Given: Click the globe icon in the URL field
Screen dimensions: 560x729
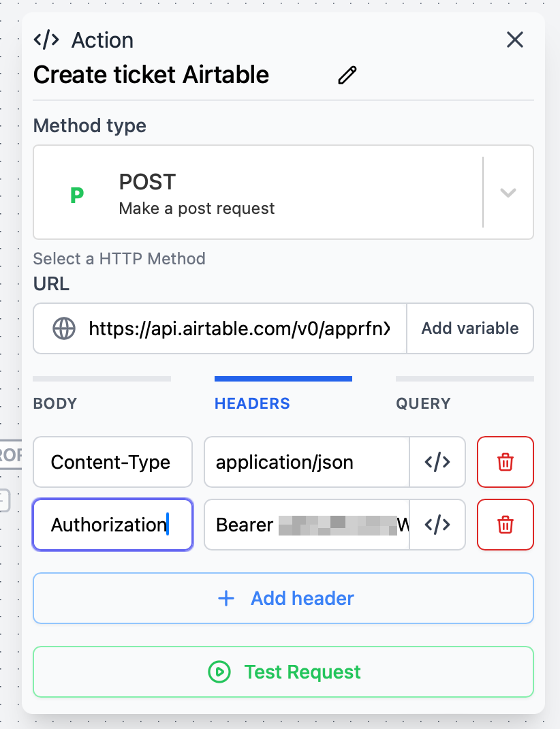Looking at the screenshot, I should click(64, 328).
